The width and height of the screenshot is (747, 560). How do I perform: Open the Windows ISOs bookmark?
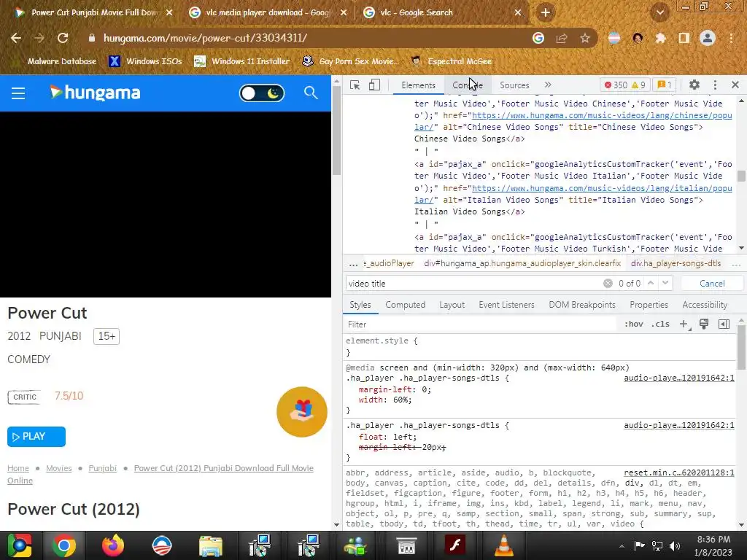(145, 61)
